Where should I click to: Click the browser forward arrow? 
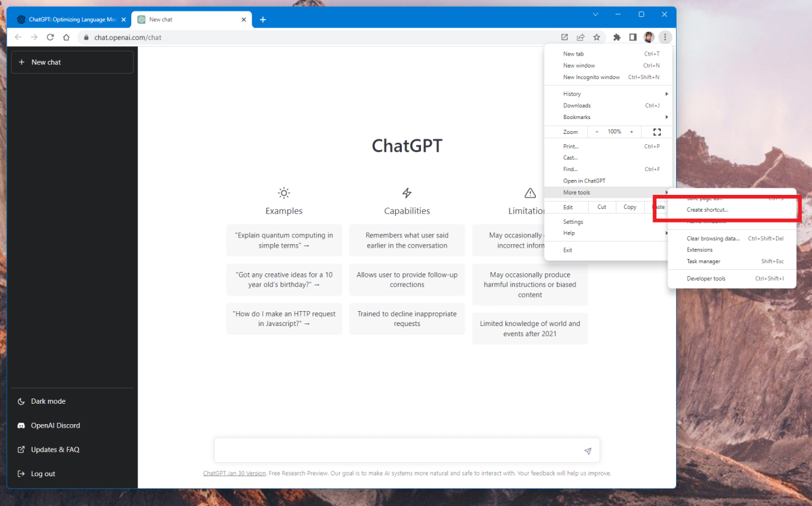(34, 37)
